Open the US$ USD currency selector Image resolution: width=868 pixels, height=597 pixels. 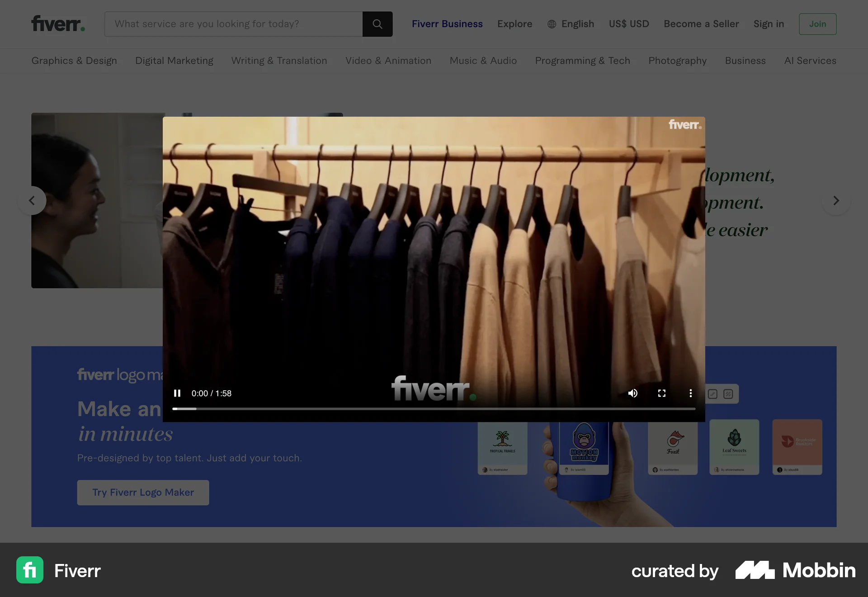[629, 24]
